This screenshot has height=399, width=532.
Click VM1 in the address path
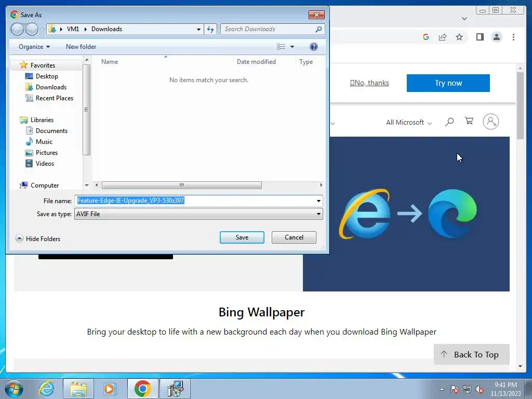click(x=73, y=29)
